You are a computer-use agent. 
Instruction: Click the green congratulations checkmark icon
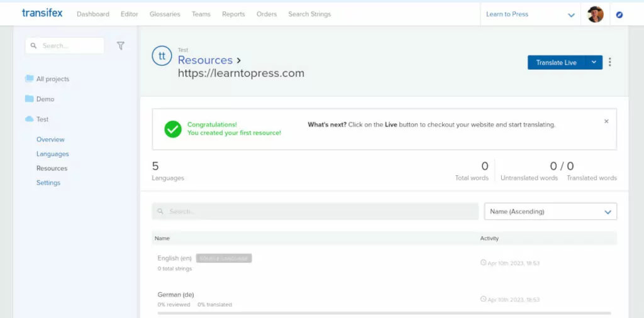pyautogui.click(x=173, y=129)
